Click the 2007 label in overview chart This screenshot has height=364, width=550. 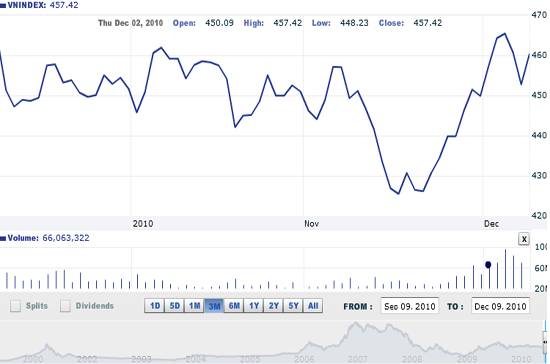(357, 359)
